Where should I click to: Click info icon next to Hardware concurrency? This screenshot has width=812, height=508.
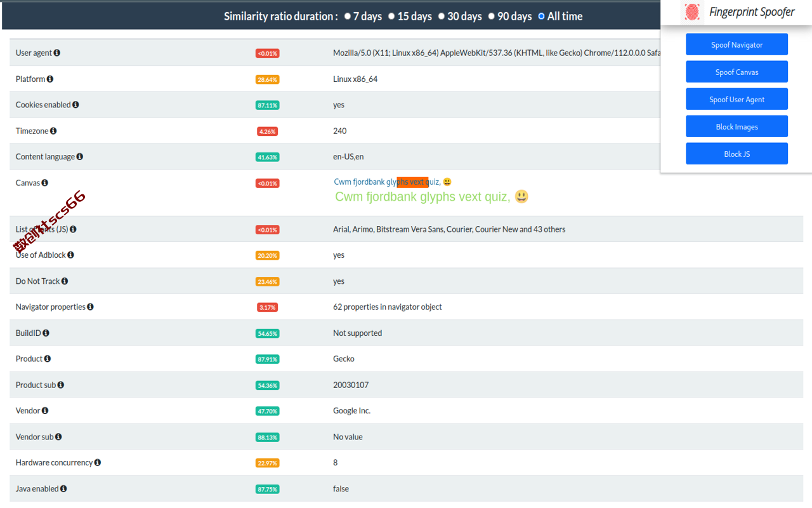click(x=98, y=462)
